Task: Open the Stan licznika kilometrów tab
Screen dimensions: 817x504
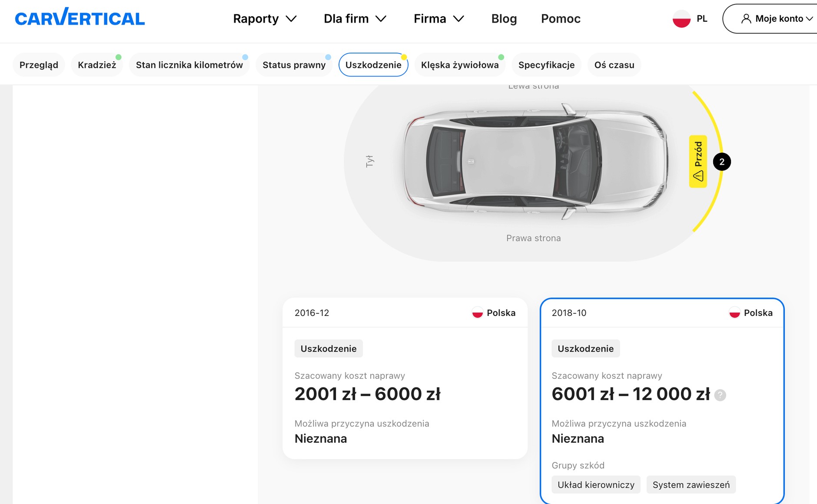Action: [x=189, y=65]
